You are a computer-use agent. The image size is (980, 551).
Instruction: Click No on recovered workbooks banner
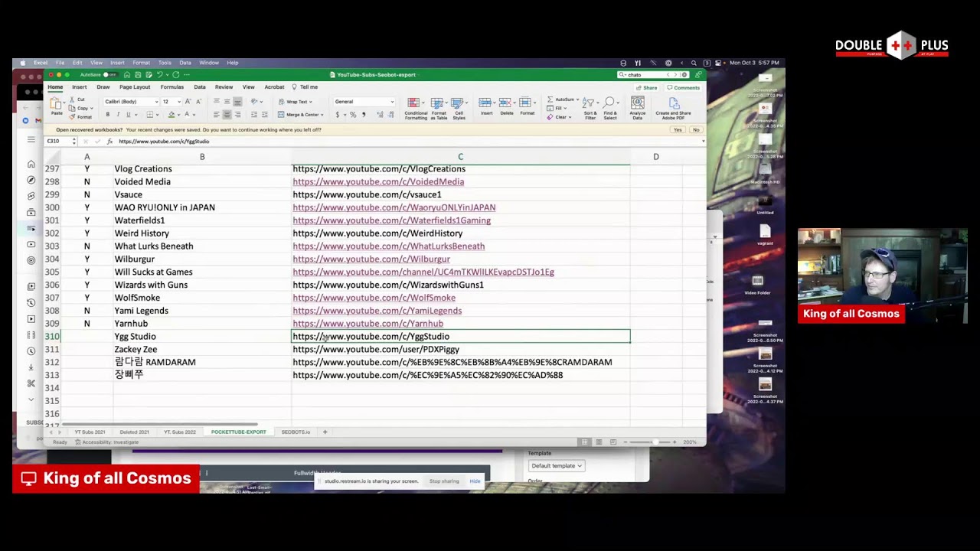[695, 130]
